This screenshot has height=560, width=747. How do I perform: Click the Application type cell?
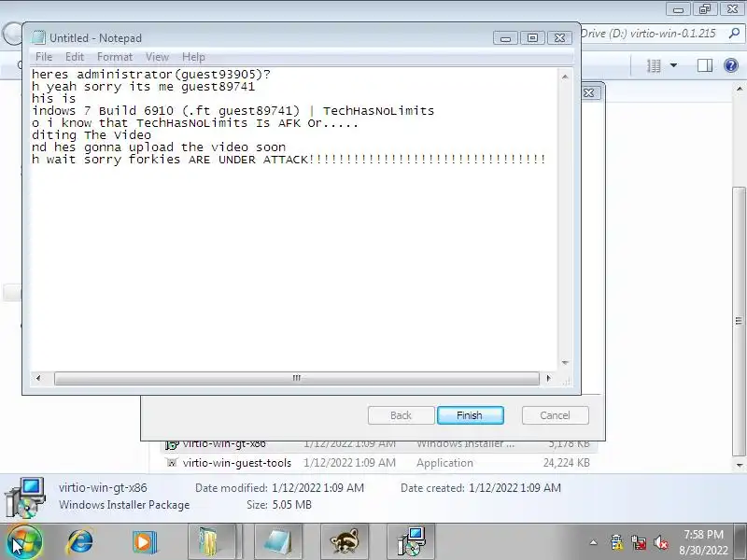[444, 463]
